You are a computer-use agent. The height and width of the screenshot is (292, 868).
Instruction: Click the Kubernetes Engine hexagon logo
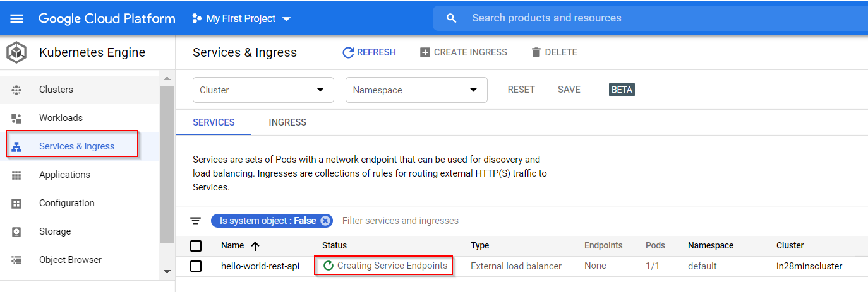pyautogui.click(x=17, y=52)
